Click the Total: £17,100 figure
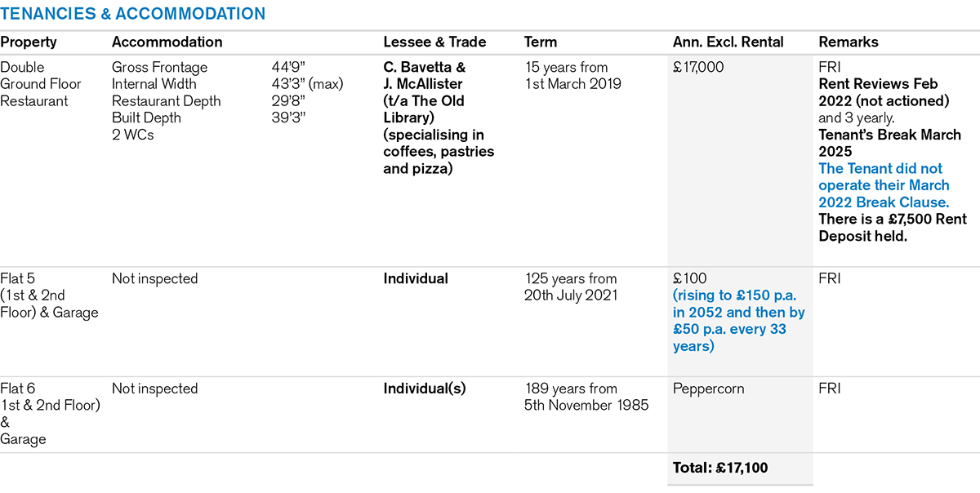980x493 pixels. [x=719, y=469]
